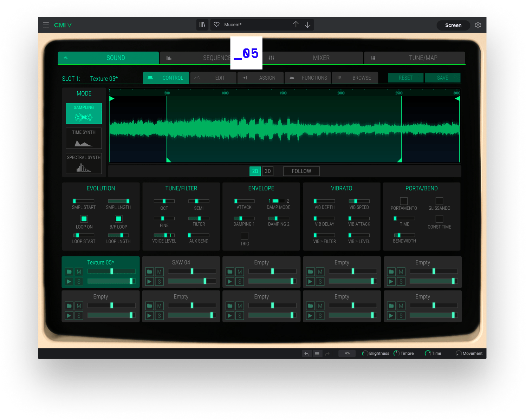
Task: Select Sampling mode
Action: pos(84,113)
